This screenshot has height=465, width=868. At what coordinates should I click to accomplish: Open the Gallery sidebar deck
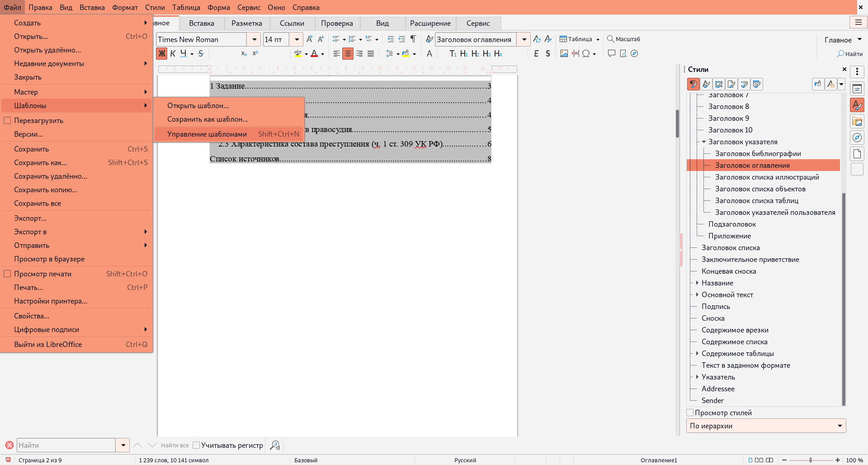[x=857, y=121]
